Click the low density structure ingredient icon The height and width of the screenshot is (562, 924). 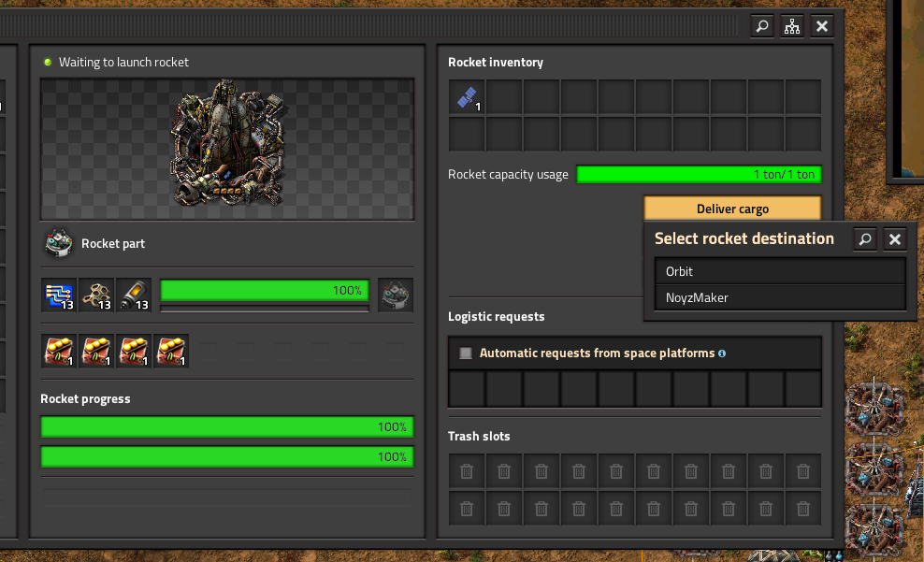pyautogui.click(x=96, y=295)
